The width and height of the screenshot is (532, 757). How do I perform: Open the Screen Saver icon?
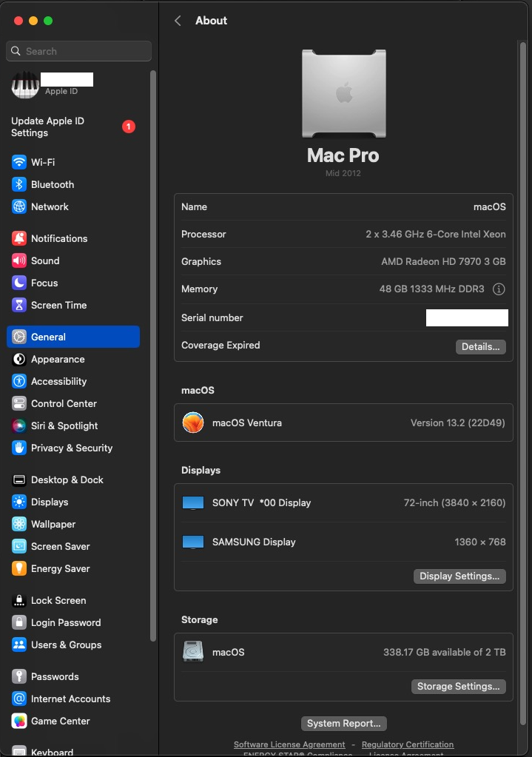(18, 547)
